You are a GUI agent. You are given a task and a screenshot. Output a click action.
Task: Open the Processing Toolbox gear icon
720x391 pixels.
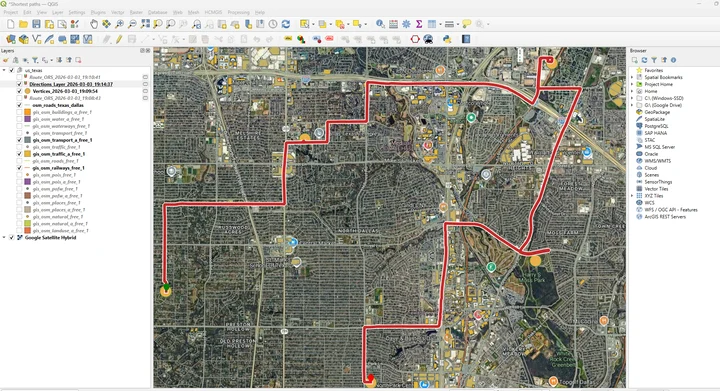coord(406,24)
